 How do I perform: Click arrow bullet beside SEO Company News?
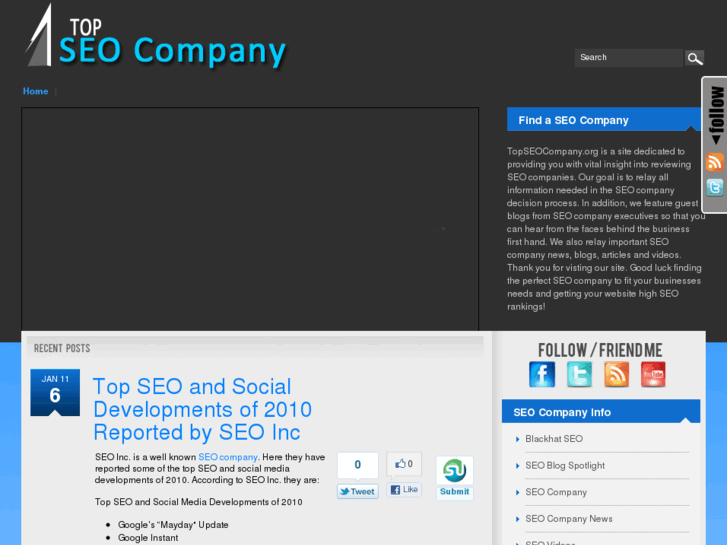[x=517, y=519]
